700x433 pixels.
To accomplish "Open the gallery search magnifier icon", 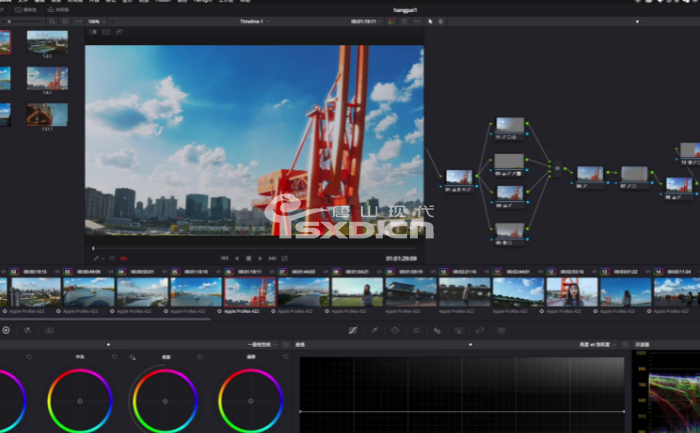I will click(x=52, y=21).
